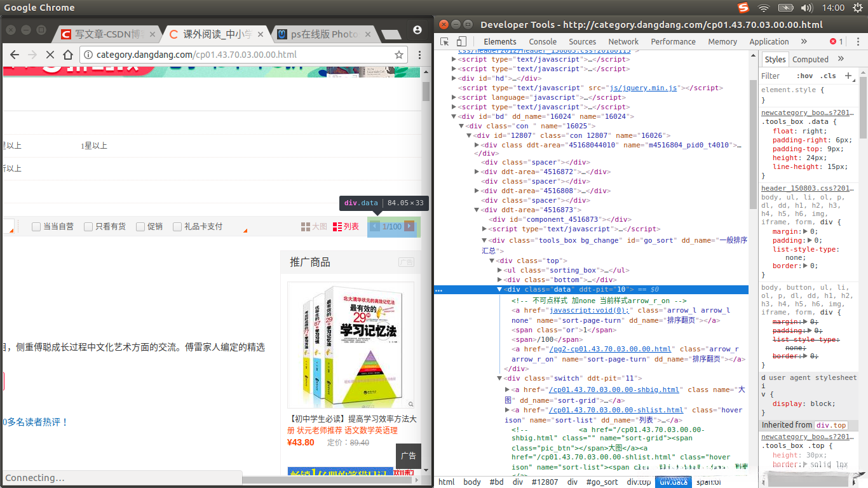
Task: Collapse the div class="switch" node
Action: point(500,378)
